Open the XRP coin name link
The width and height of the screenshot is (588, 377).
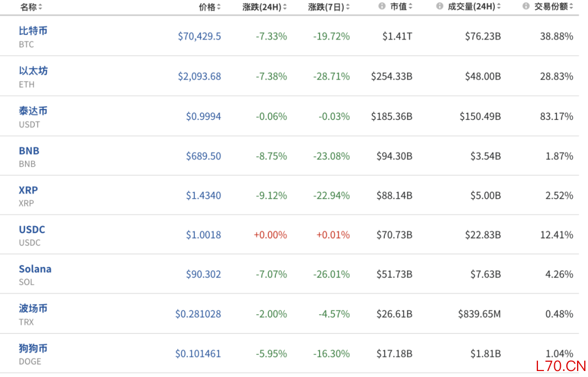tap(28, 190)
